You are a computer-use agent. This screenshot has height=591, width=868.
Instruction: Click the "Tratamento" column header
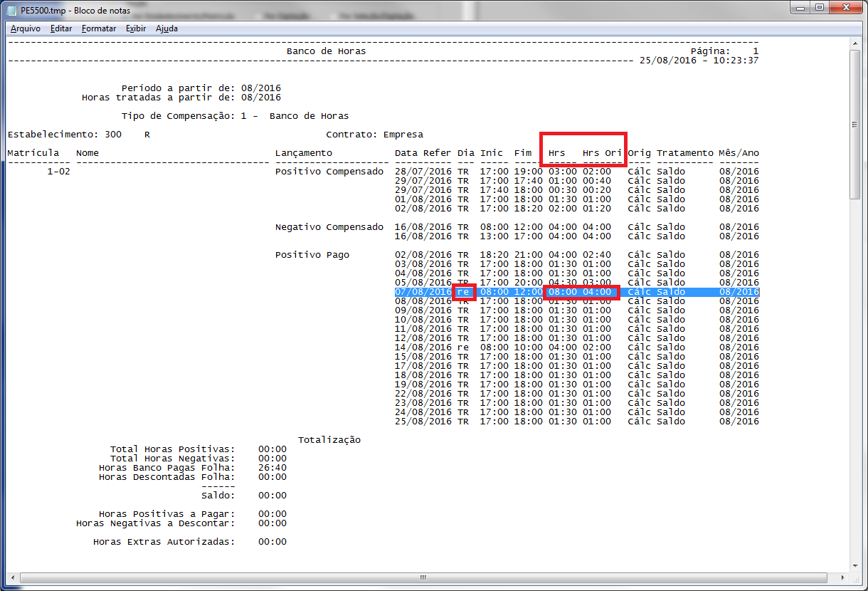685,153
